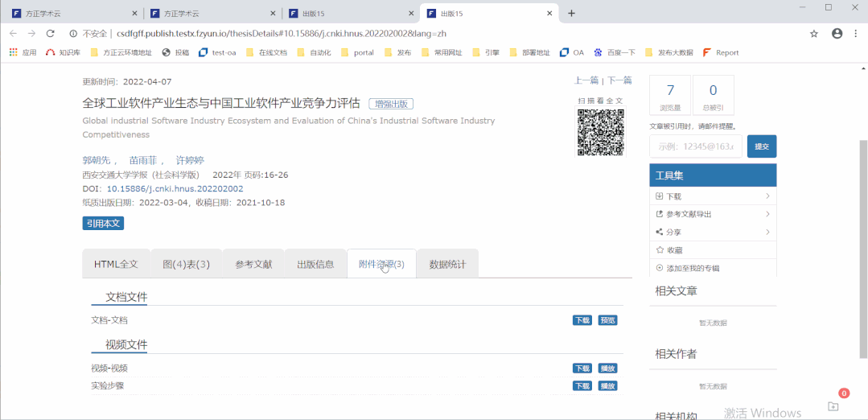
Task: Go to previous article 上一篇
Action: tap(586, 80)
